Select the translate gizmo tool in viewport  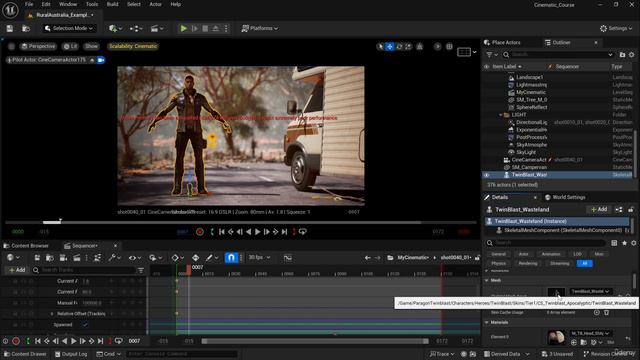(x=390, y=47)
